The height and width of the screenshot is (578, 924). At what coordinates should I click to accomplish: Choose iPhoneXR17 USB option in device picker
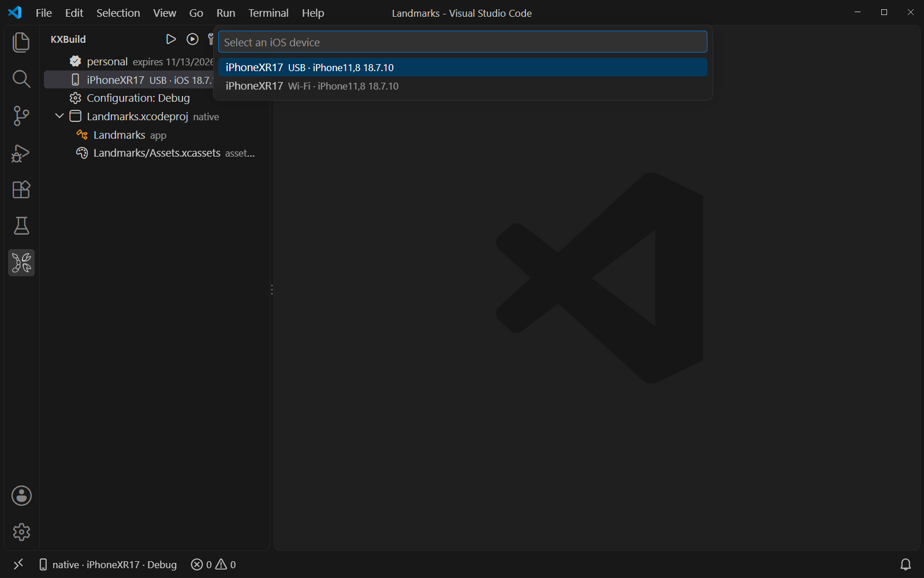pos(463,67)
